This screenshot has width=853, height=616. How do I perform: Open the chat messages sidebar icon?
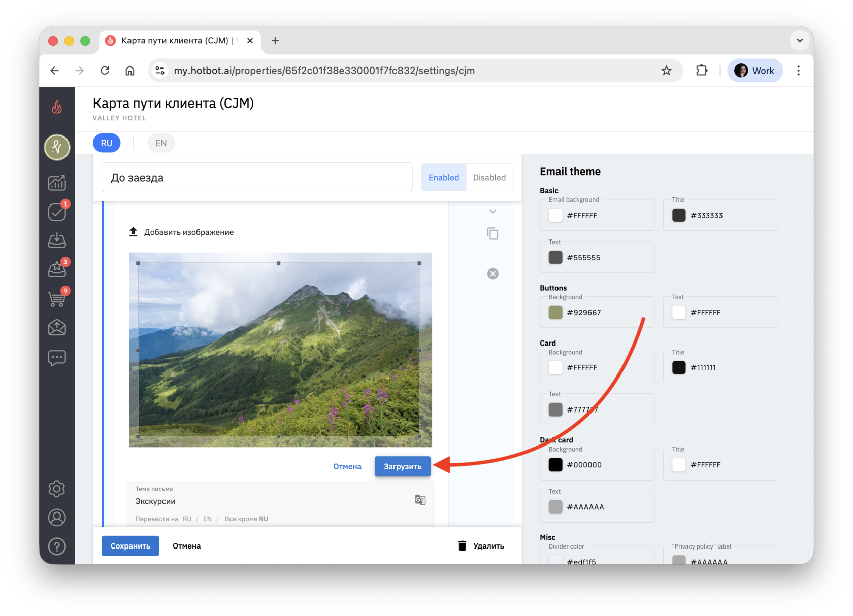tap(57, 358)
